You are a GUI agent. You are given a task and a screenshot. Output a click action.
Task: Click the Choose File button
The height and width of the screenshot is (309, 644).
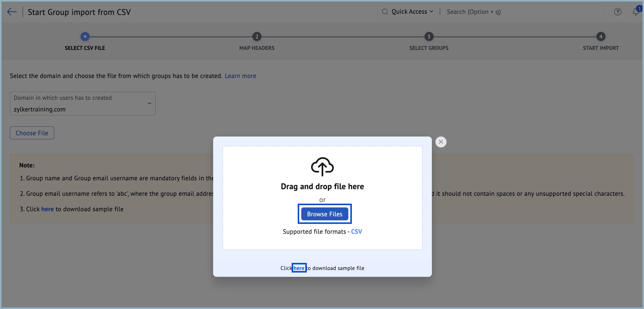(x=32, y=133)
